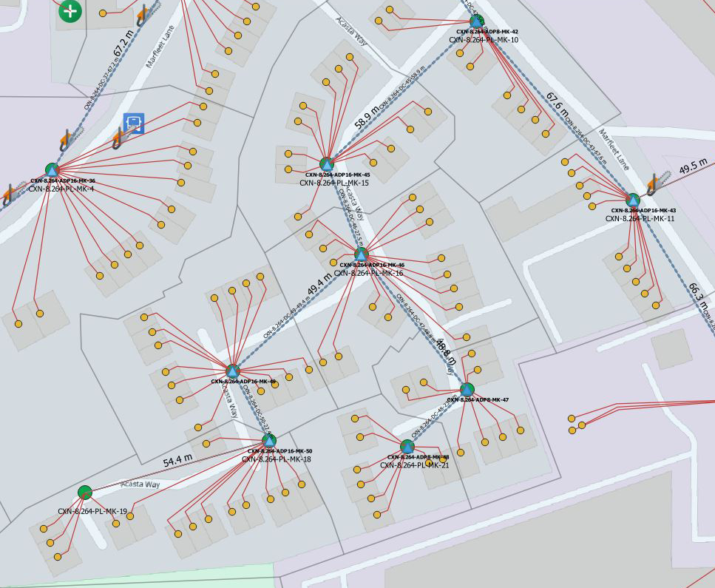Select the 54.4 m span length label
Image resolution: width=715 pixels, height=588 pixels.
[x=177, y=459]
